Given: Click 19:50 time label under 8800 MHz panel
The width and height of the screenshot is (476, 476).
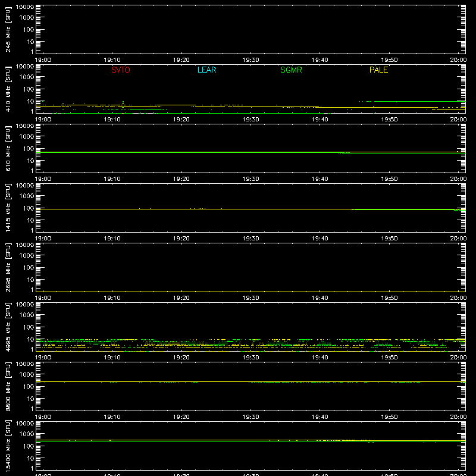Looking at the screenshot, I should pyautogui.click(x=389, y=417).
